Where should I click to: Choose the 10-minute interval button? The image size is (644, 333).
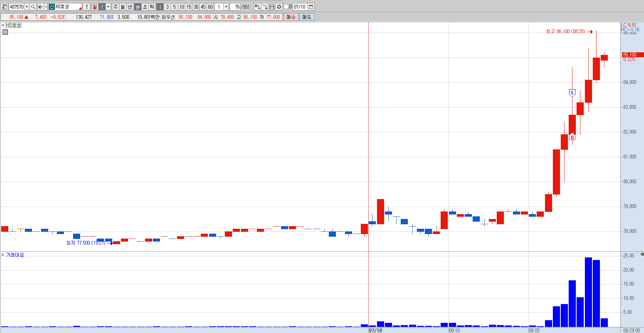click(182, 7)
